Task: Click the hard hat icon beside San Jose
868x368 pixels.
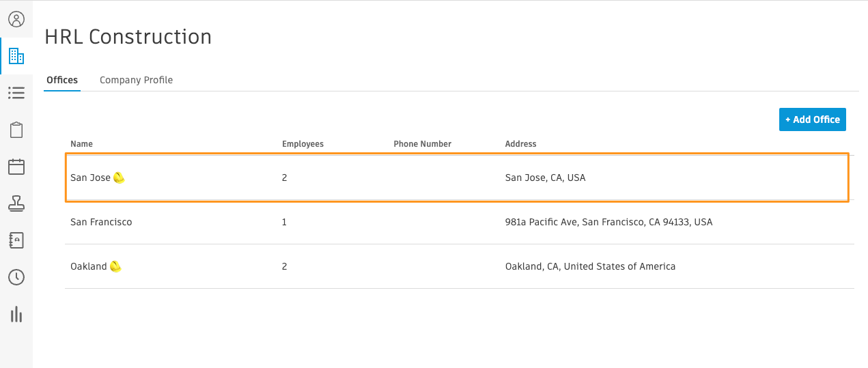Action: (x=120, y=178)
